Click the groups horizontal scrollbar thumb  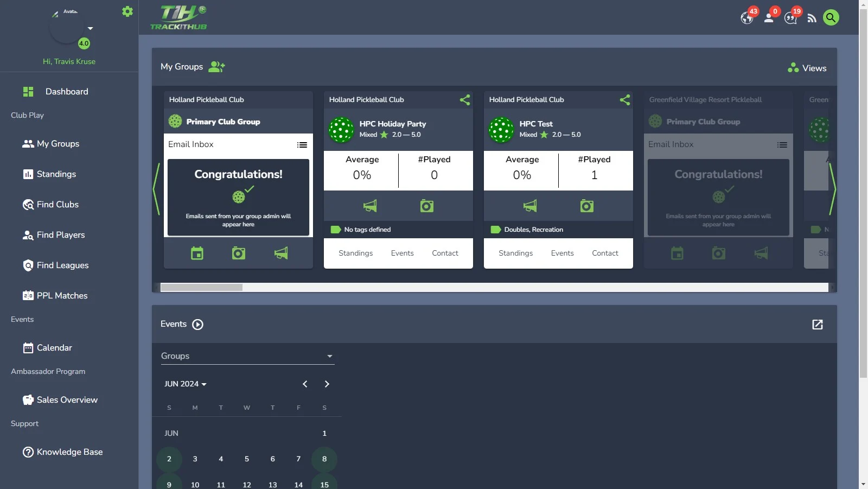point(201,287)
